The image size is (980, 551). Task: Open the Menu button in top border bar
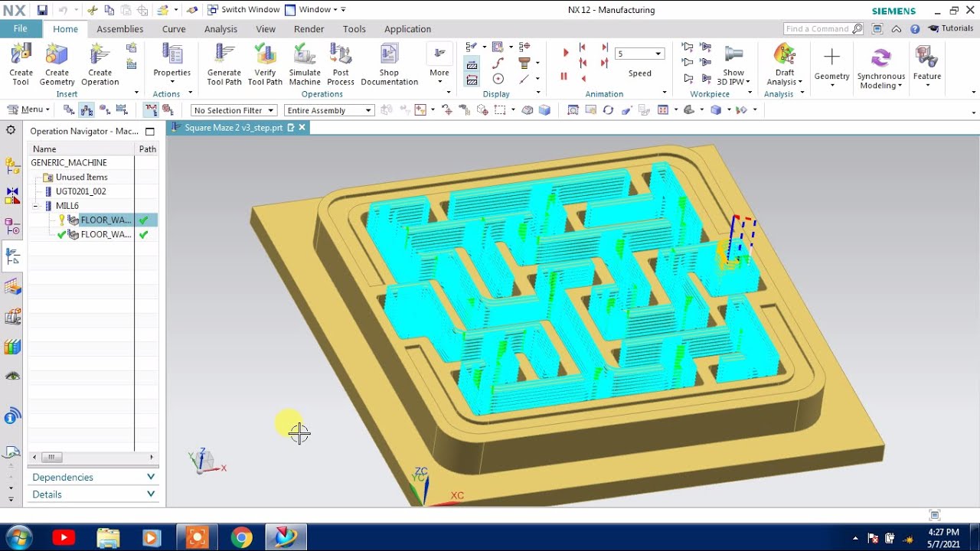tap(28, 110)
